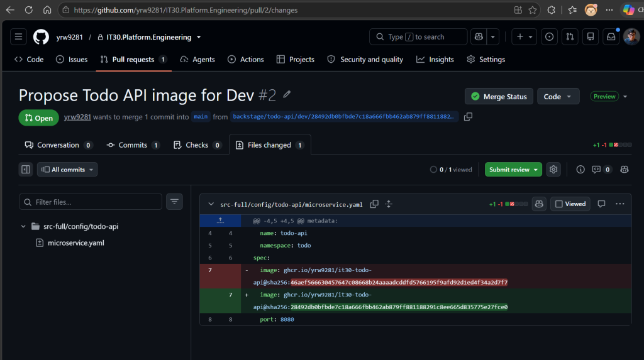This screenshot has width=644, height=360.
Task: Open backstage/todo-api/dev head branch link
Action: pos(344,117)
